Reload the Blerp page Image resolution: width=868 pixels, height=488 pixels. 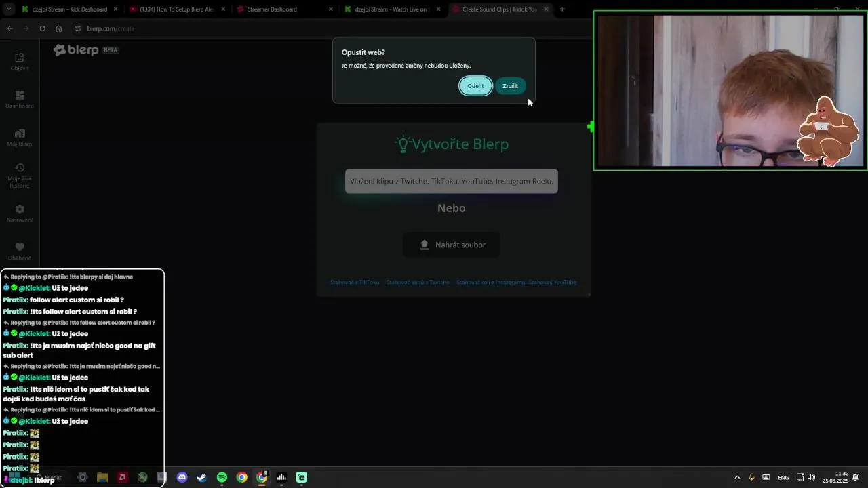[x=42, y=28]
